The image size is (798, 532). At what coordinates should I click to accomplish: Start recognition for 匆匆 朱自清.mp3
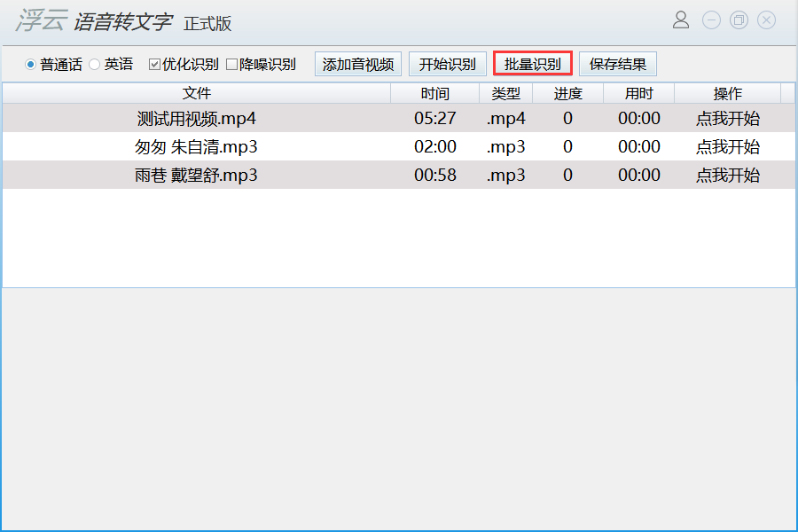tap(728, 147)
